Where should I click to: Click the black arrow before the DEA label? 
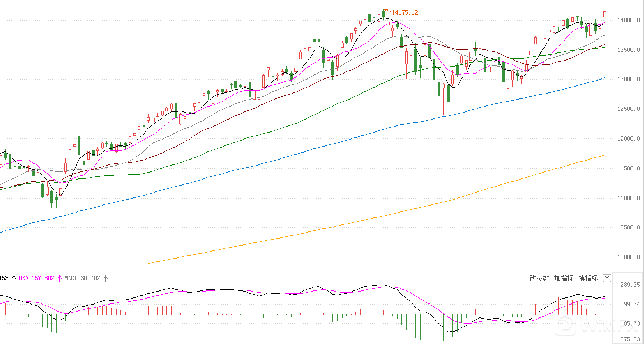point(14,279)
